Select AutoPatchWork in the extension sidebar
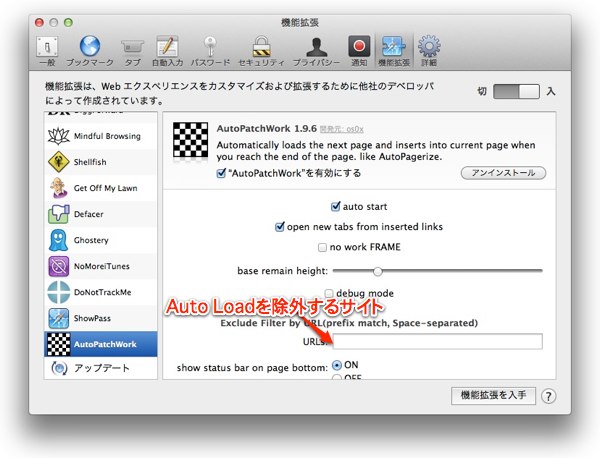This screenshot has width=600, height=458. point(101,344)
